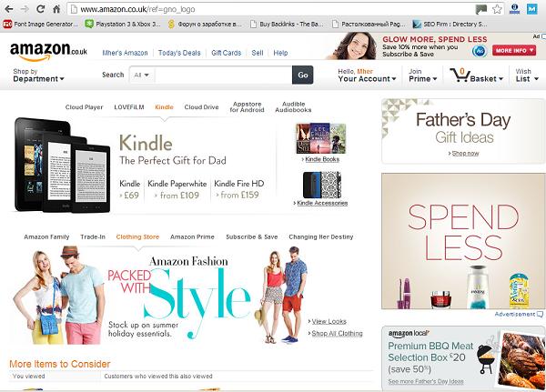Click See more Father's Day Ideas link
The width and height of the screenshot is (546, 392).
pos(426,381)
